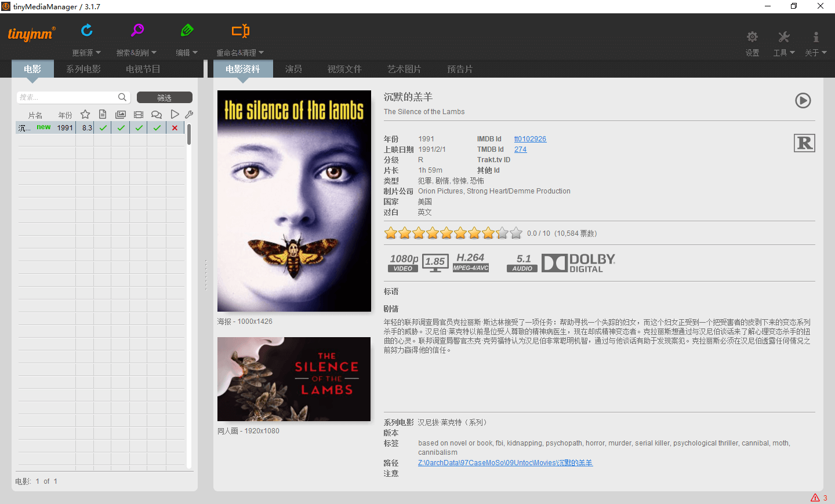This screenshot has height=504, width=835.
Task: Click the about info icon
Action: (x=816, y=37)
